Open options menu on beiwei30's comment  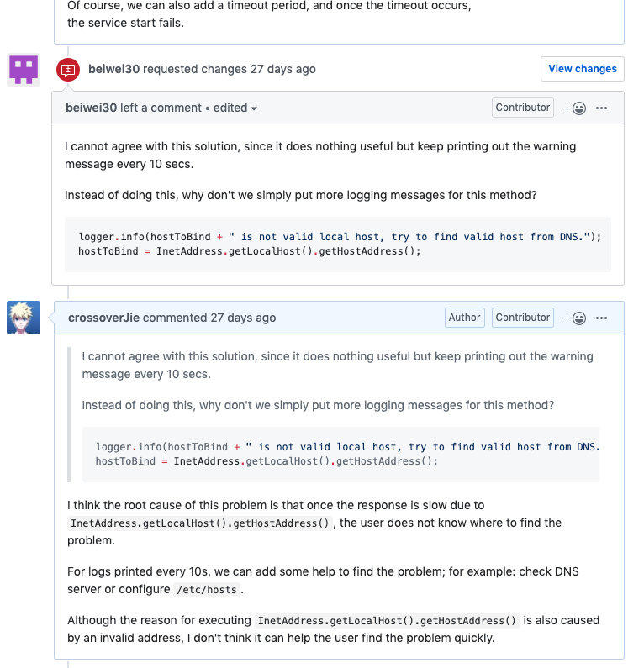(601, 108)
